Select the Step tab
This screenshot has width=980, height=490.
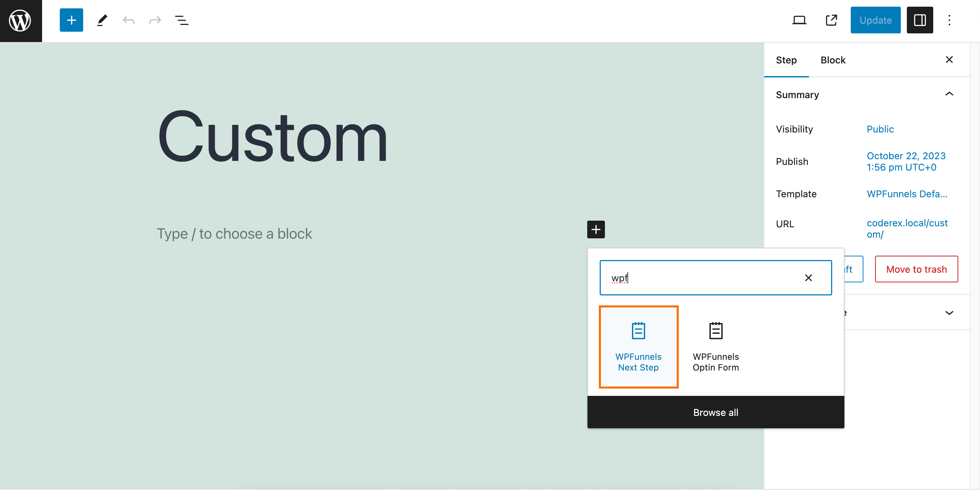coord(786,60)
